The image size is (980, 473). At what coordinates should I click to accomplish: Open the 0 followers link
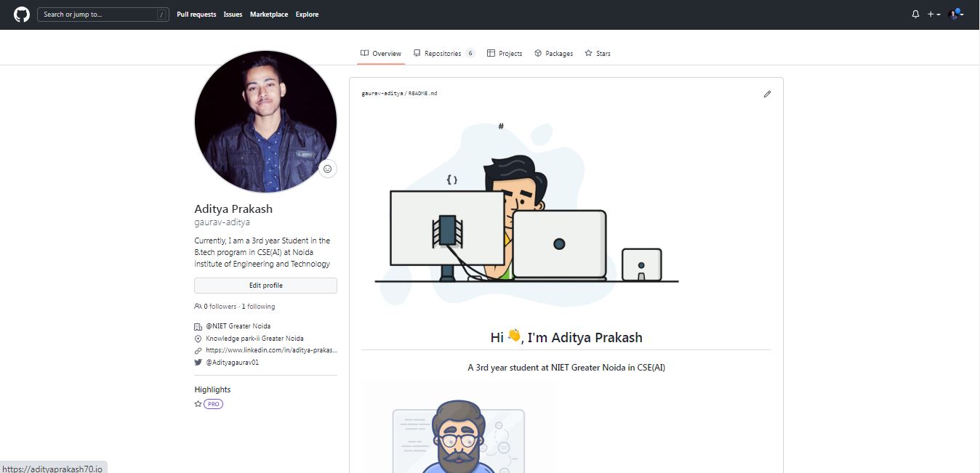tap(219, 307)
